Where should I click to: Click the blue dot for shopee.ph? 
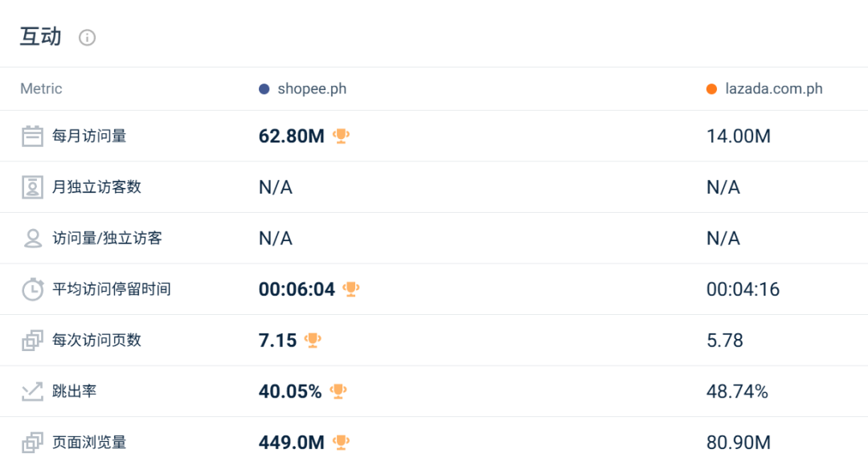264,89
